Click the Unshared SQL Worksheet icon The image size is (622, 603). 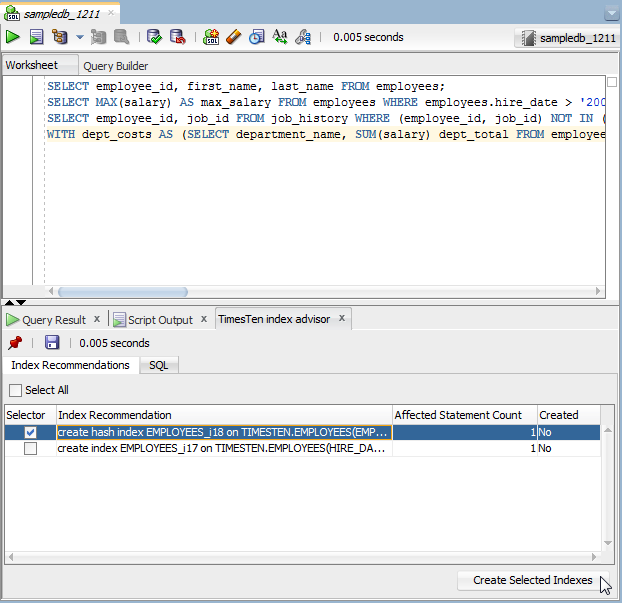pyautogui.click(x=211, y=37)
